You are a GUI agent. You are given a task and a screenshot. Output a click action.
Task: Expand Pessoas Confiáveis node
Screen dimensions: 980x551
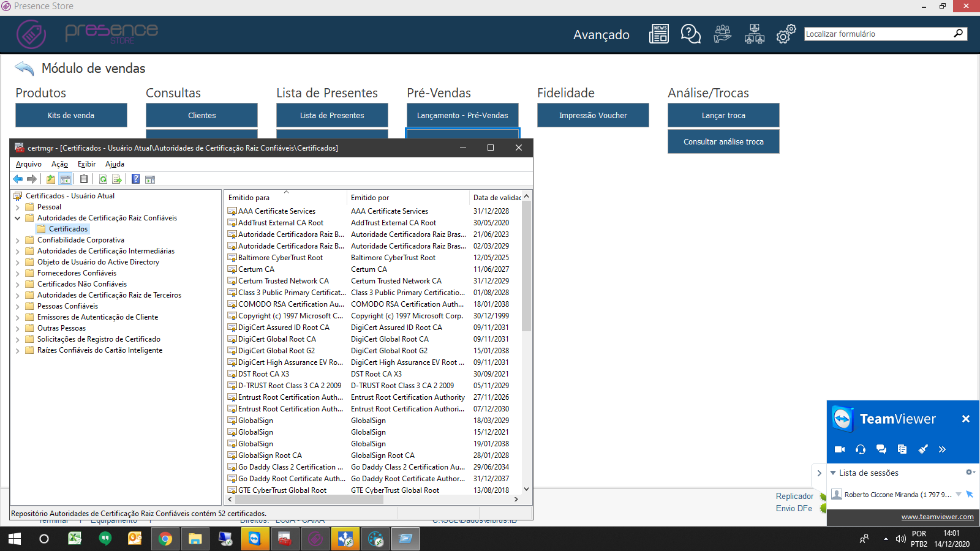pos(18,307)
